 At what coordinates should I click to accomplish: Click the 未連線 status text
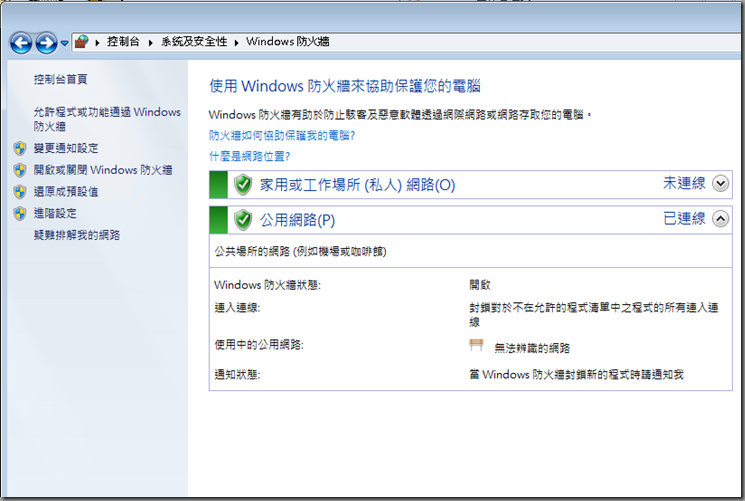point(684,183)
